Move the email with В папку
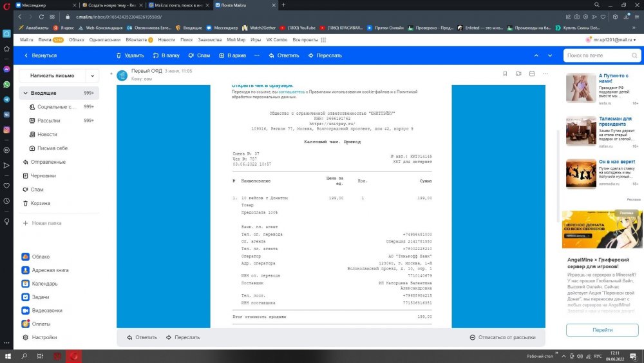Image resolution: width=644 pixels, height=363 pixels. tap(166, 55)
